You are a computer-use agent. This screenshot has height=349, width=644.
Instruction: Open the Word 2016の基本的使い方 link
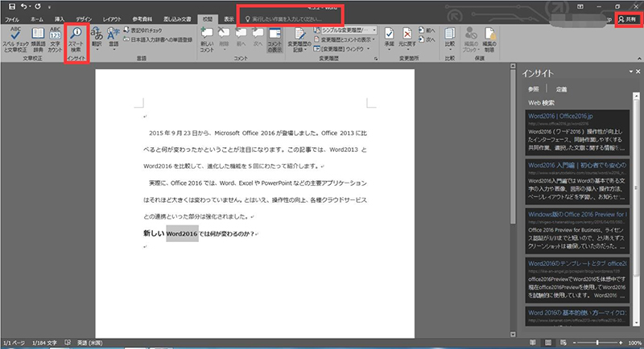pos(577,313)
